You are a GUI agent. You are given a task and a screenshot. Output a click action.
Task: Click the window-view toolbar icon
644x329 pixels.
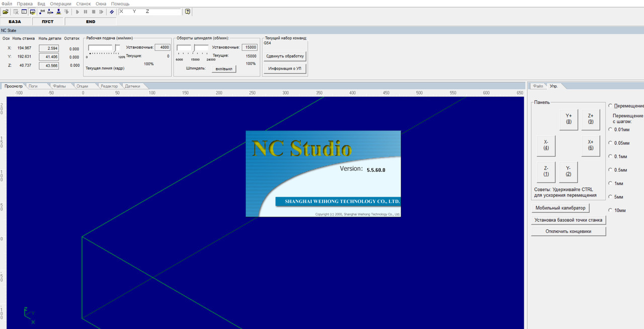pos(24,12)
